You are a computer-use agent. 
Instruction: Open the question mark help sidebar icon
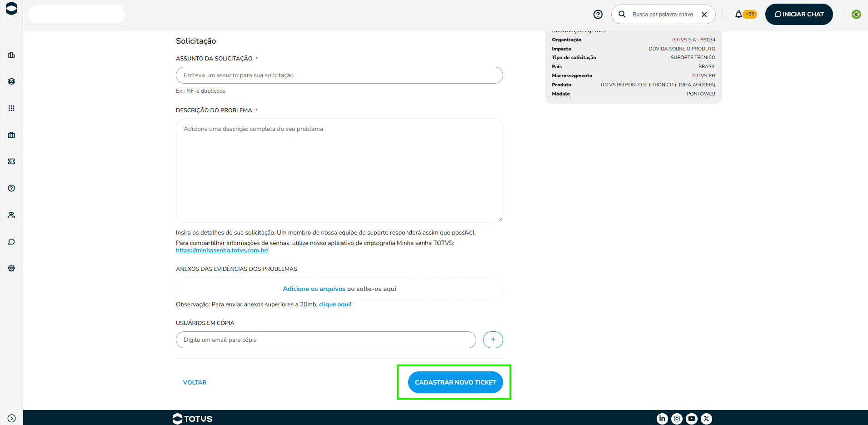click(11, 188)
